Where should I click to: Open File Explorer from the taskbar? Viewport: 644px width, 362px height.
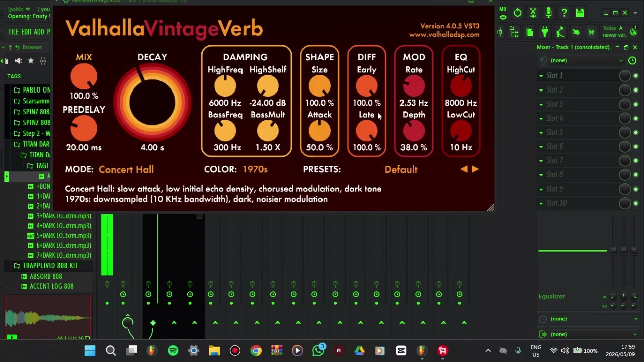[x=214, y=350]
